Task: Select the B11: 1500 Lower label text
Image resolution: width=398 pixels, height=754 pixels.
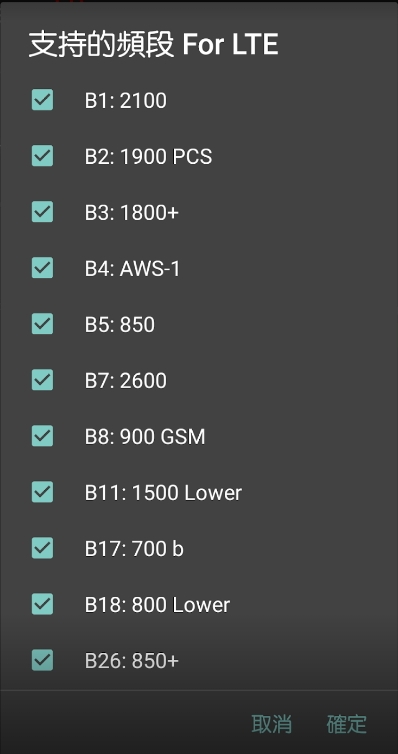Action: click(163, 493)
